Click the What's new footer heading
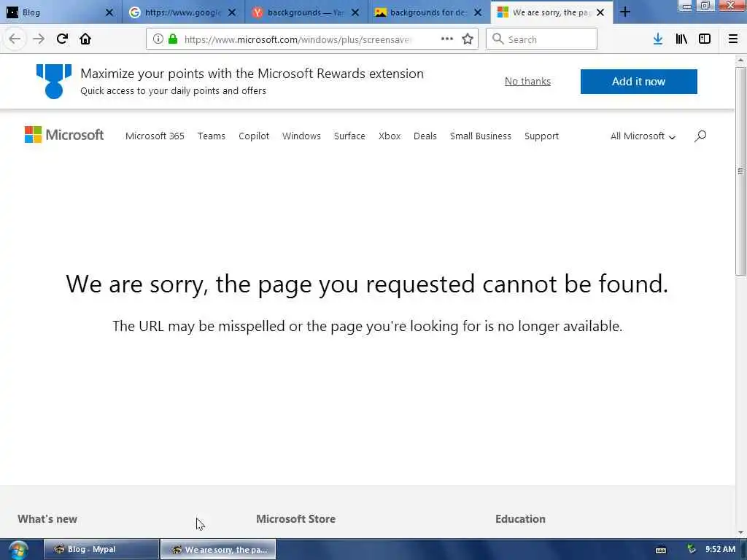The image size is (747, 560). coord(47,519)
